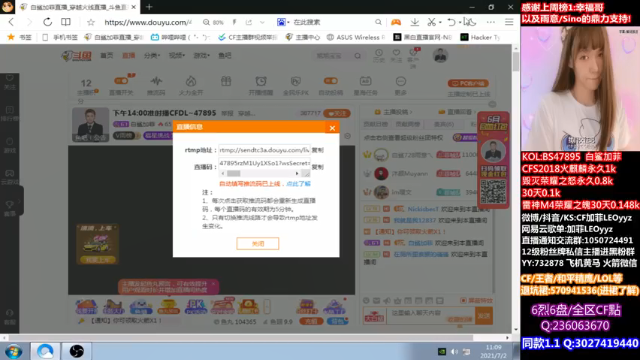Click the PK gift icon in gift bar
This screenshot has width=640, height=360.
point(196,307)
